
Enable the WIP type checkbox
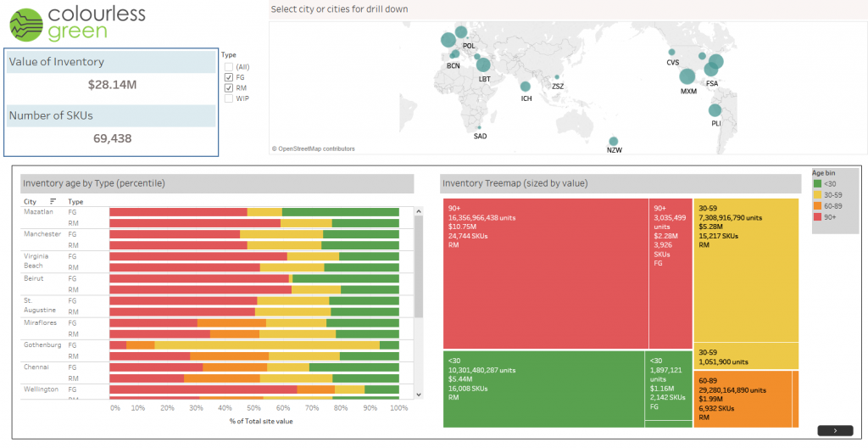coord(229,98)
